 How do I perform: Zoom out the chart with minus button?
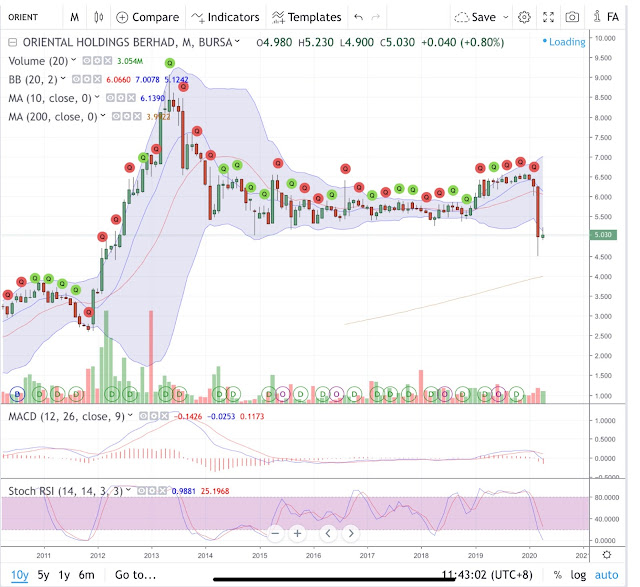coord(275,534)
